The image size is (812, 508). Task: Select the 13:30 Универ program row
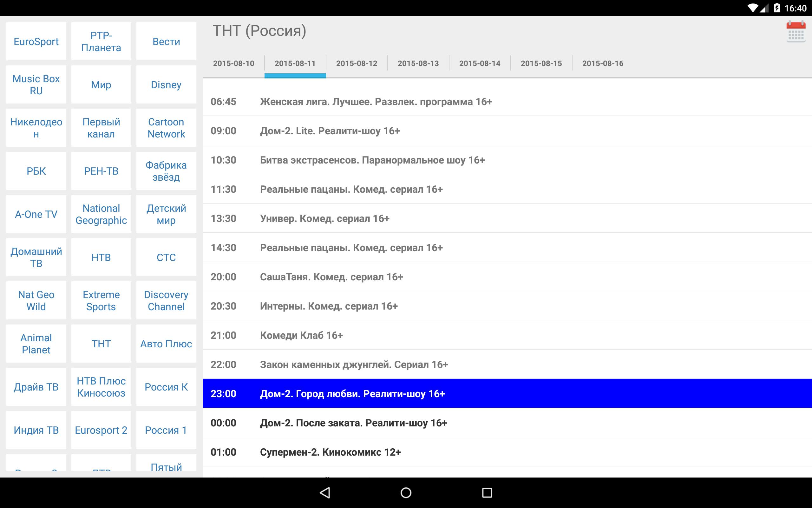507,218
